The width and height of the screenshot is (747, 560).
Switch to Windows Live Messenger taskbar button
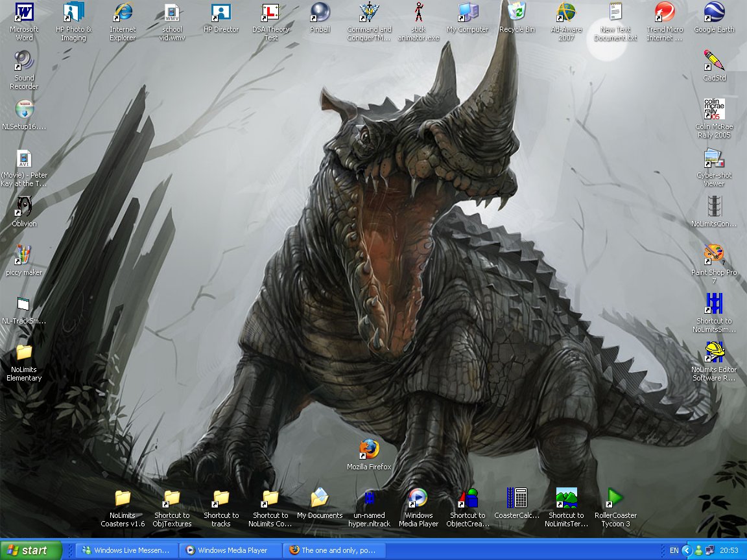click(x=127, y=550)
